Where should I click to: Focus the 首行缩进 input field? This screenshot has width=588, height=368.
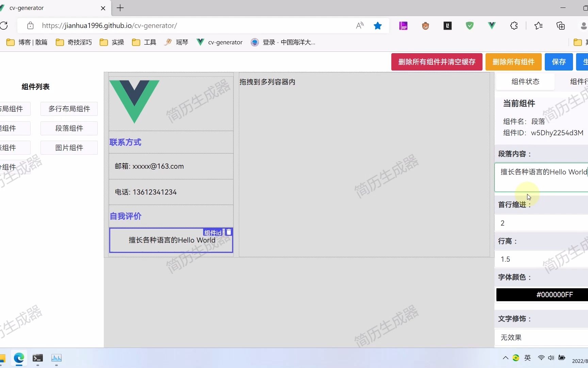pos(541,223)
